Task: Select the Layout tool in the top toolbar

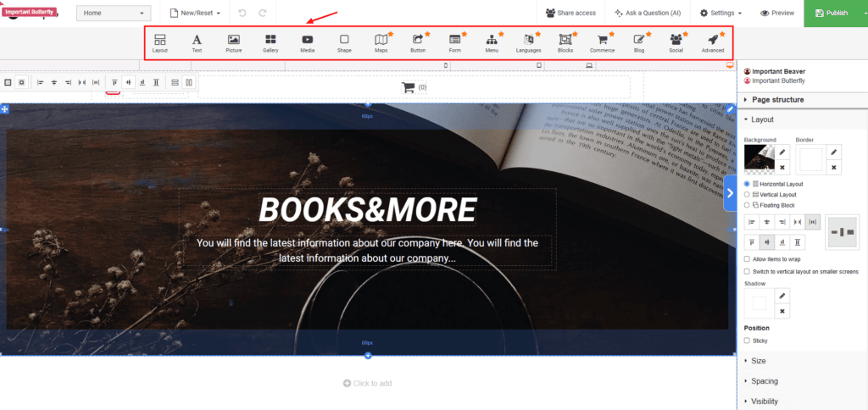Action: [160, 43]
